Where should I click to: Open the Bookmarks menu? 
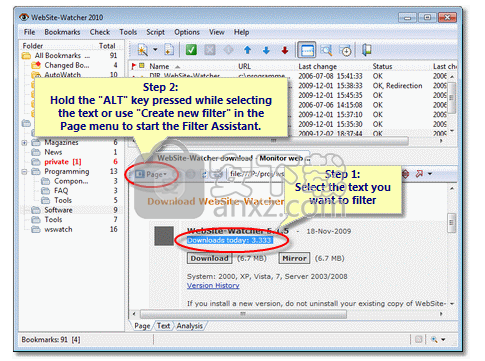click(x=62, y=32)
